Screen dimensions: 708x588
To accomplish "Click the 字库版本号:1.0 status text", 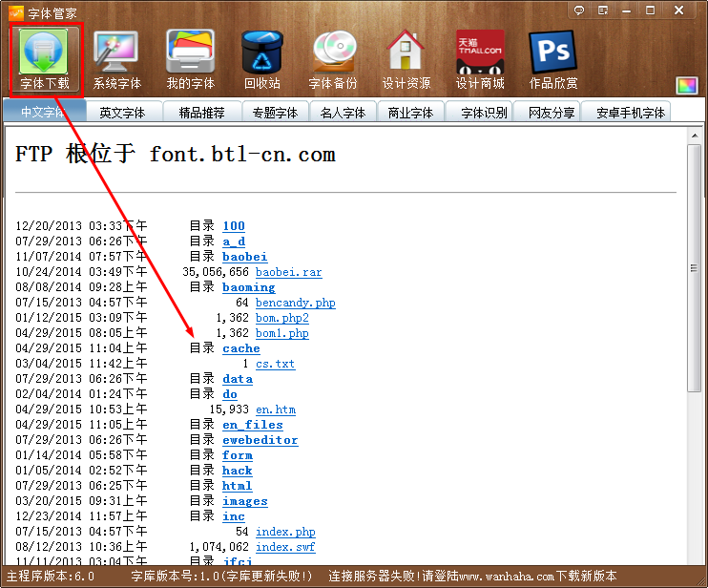I will [221, 577].
